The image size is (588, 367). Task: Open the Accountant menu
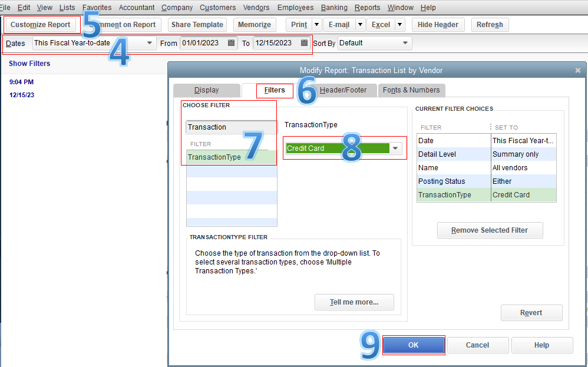[x=137, y=8]
